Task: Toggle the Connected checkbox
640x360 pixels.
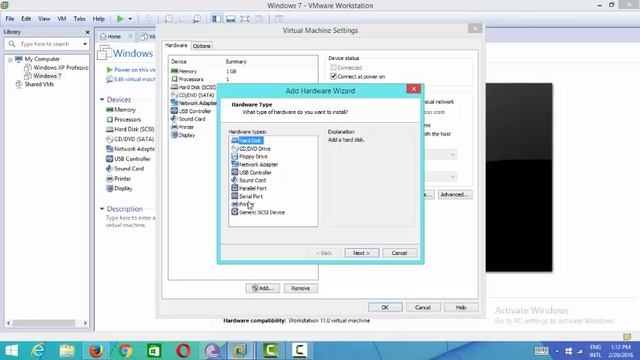Action: (x=333, y=67)
